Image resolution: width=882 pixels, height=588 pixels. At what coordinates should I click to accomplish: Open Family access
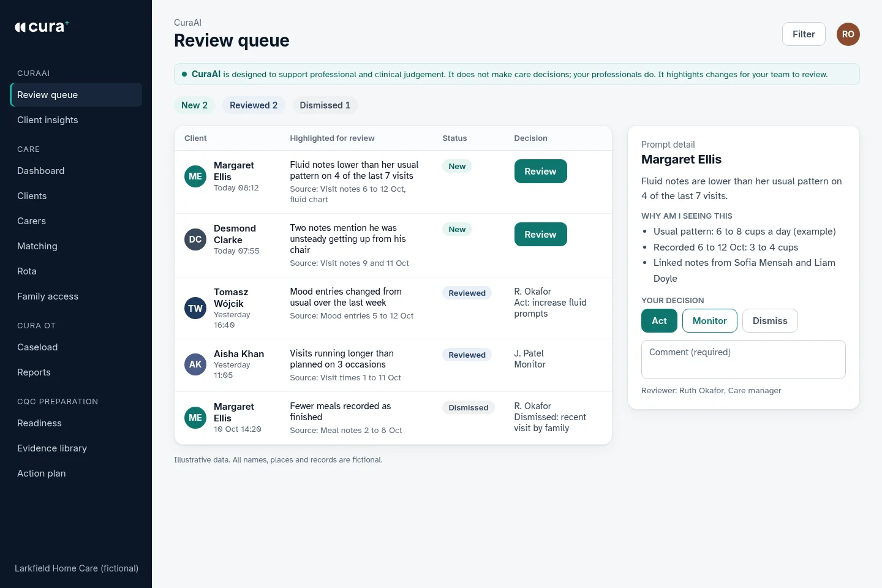(x=76, y=296)
